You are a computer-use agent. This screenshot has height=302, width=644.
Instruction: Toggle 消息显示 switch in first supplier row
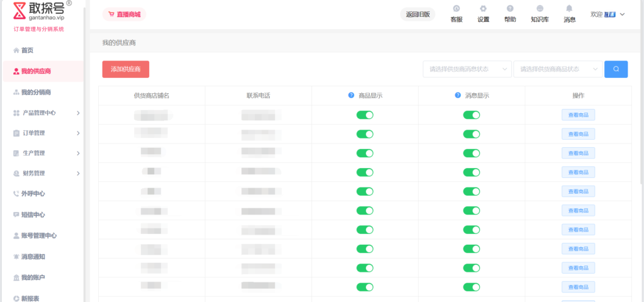pyautogui.click(x=472, y=115)
